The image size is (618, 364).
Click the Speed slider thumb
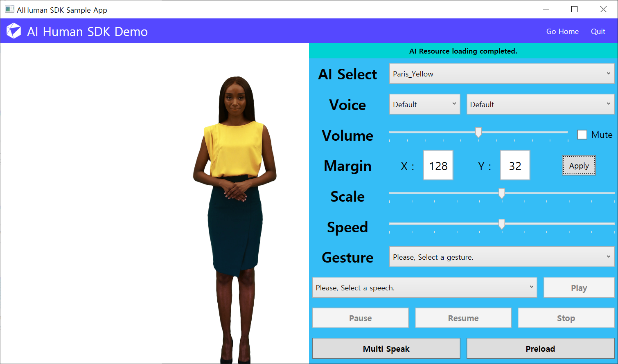coord(501,224)
